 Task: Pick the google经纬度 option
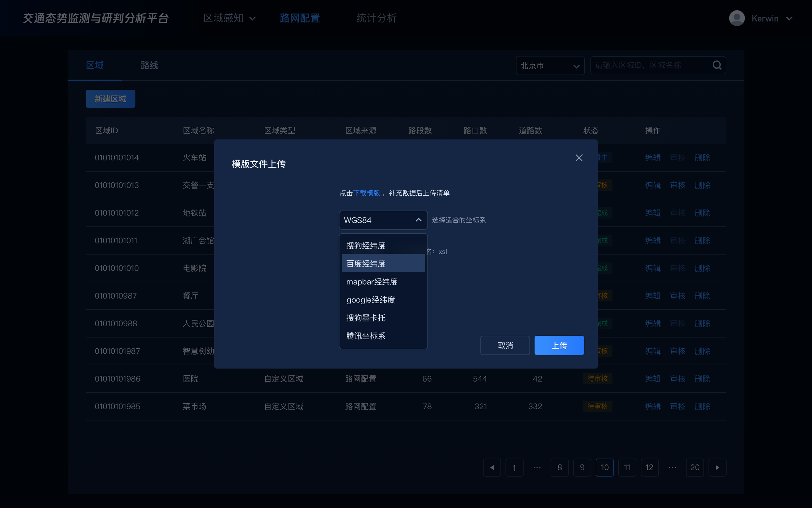[x=371, y=299]
